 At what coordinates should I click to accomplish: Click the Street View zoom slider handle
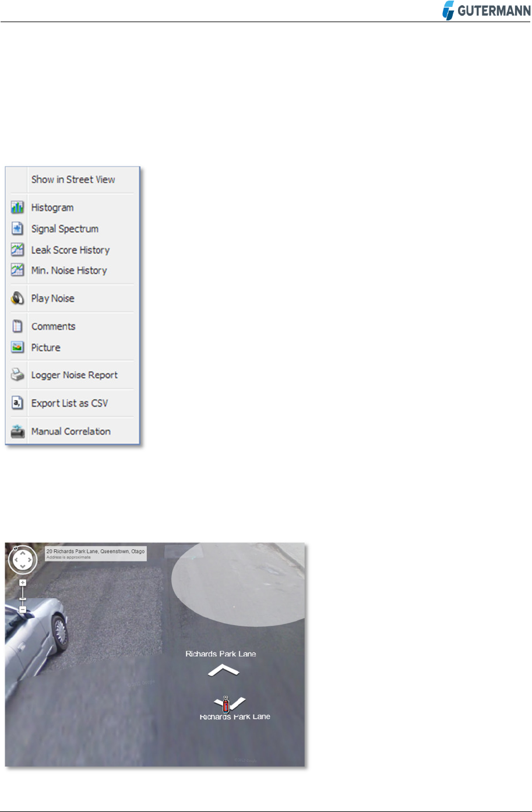pos(23,598)
